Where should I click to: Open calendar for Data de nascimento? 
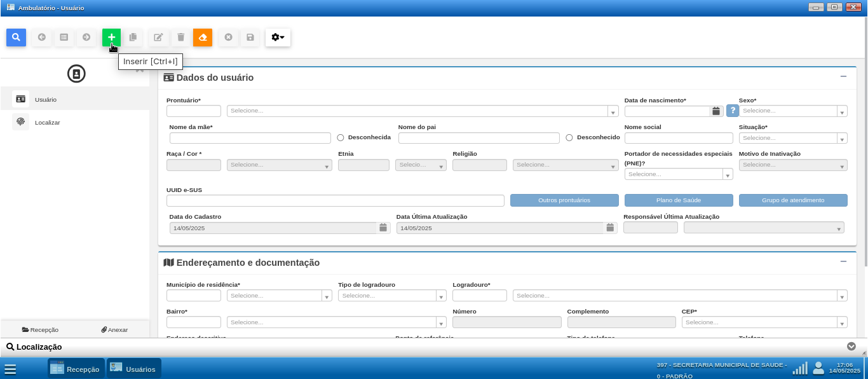click(x=716, y=111)
